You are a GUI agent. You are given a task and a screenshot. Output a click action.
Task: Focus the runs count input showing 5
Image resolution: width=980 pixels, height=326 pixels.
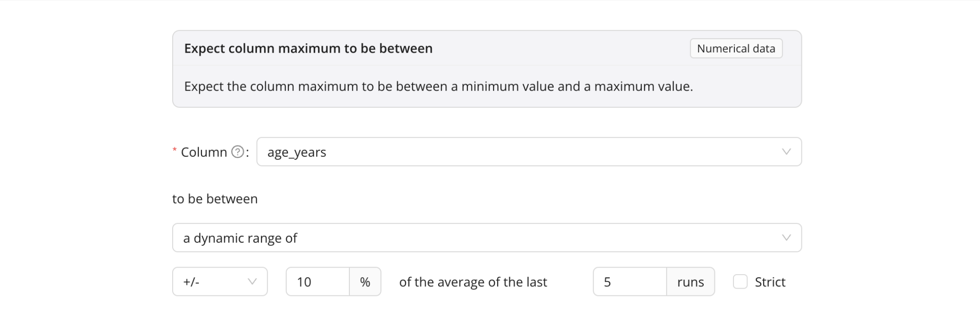[630, 282]
